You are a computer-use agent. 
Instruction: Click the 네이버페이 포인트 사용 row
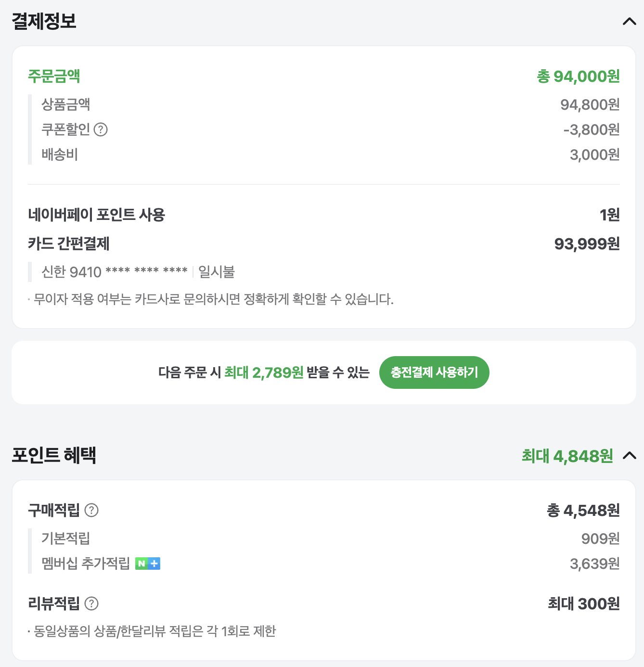(324, 215)
